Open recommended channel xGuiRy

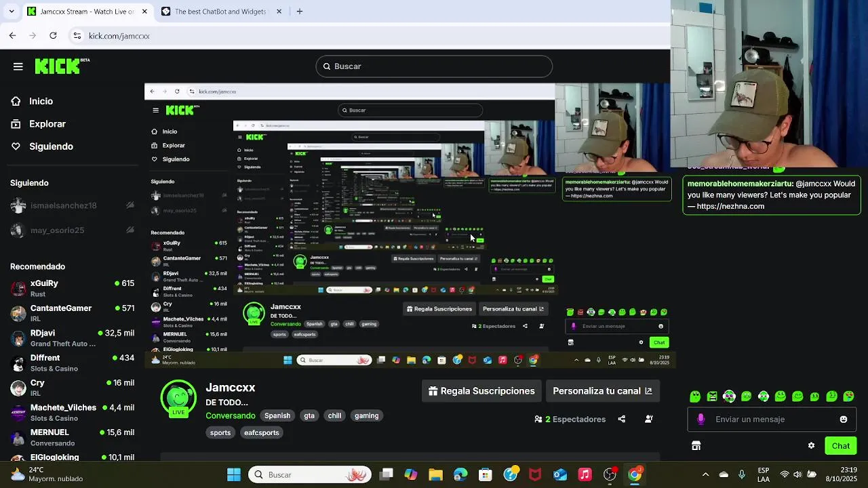73,288
